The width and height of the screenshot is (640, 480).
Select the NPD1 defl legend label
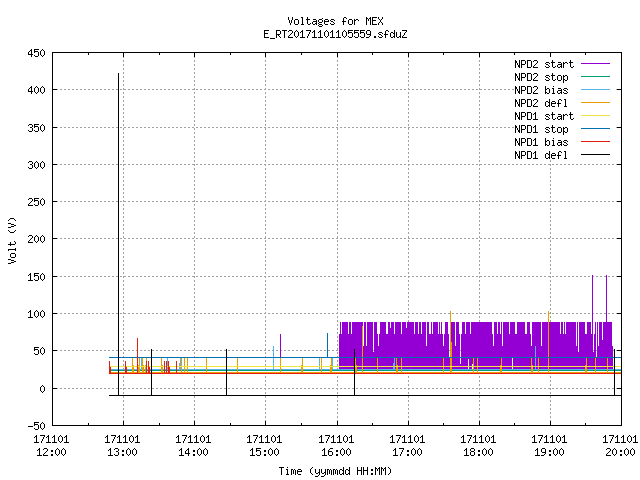[x=541, y=155]
